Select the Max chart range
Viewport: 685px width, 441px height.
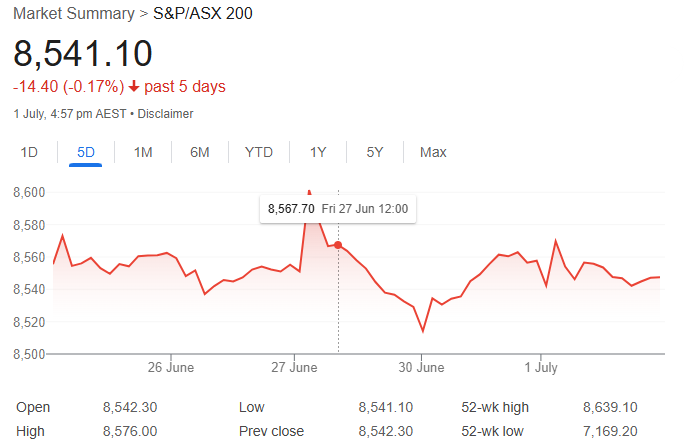[433, 152]
